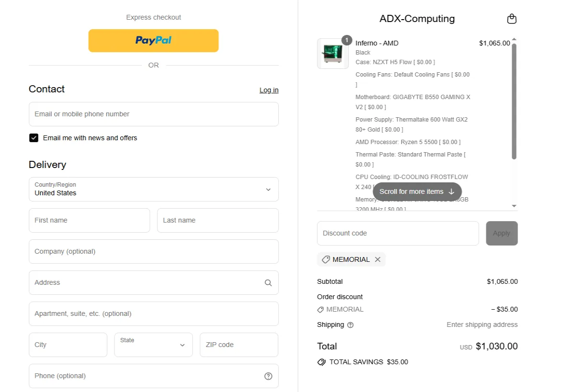
Task: Click the search icon in Address field
Action: click(268, 283)
